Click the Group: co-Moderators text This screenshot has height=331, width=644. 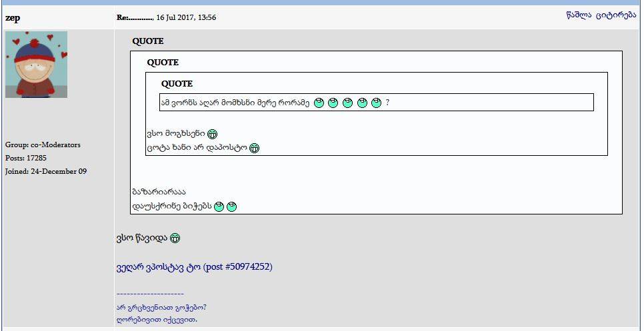tap(43, 145)
